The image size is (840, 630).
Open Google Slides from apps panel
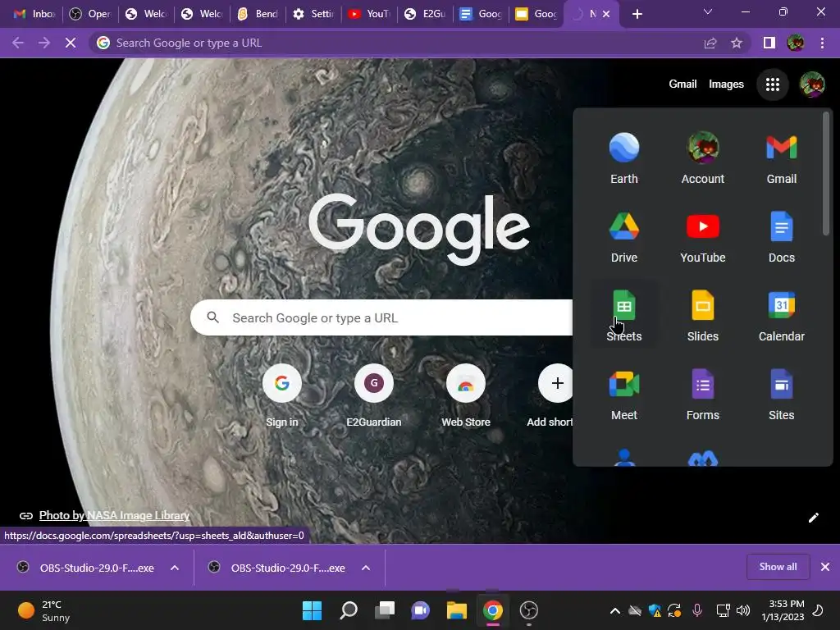(702, 316)
